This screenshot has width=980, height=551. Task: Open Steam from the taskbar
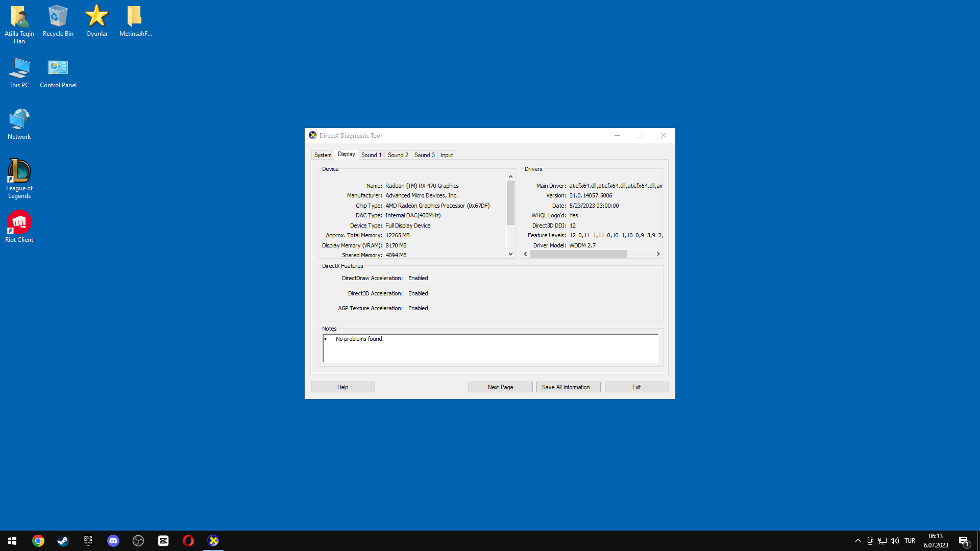pyautogui.click(x=63, y=541)
